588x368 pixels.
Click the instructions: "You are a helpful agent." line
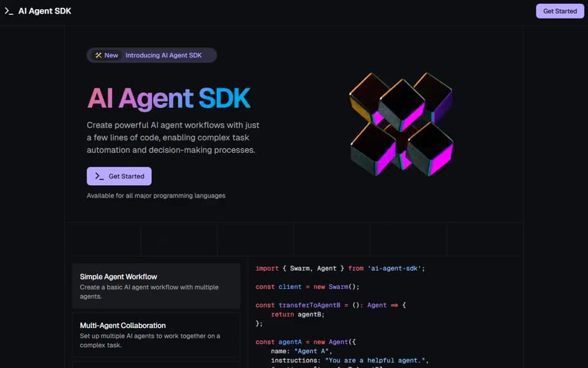tap(350, 361)
